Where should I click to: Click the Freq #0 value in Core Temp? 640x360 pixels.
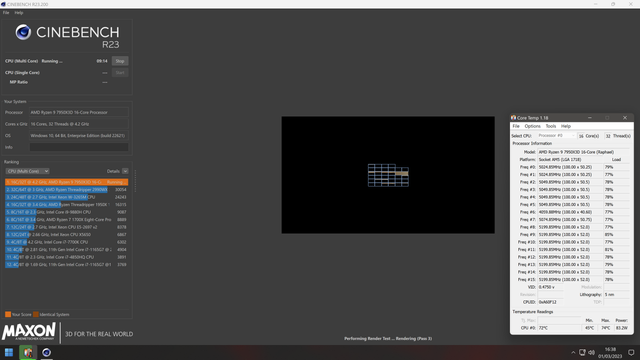570,167
